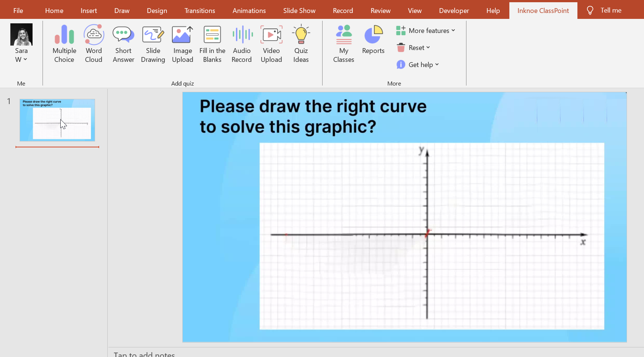
Task: Switch to the Home tab
Action: click(54, 10)
